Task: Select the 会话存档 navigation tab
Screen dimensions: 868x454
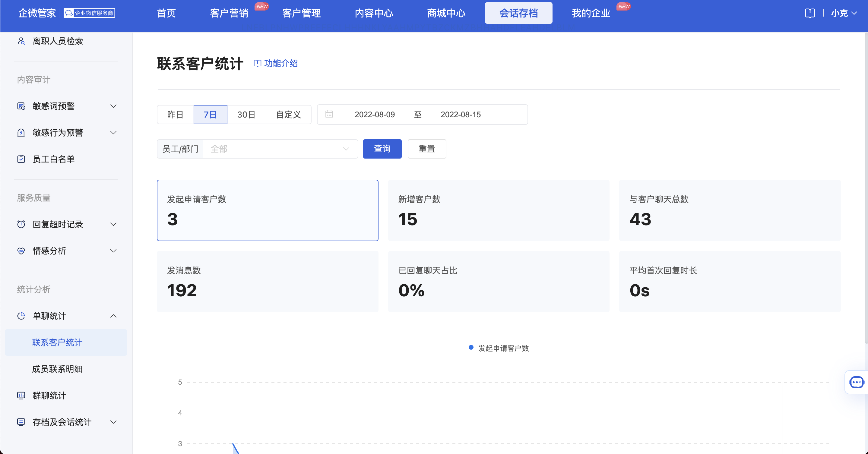Action: [x=518, y=13]
